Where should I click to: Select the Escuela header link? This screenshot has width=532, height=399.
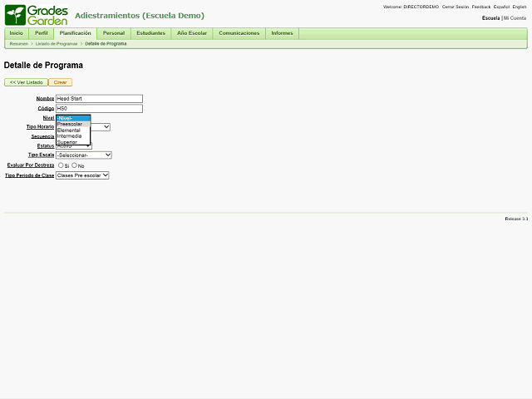(491, 18)
